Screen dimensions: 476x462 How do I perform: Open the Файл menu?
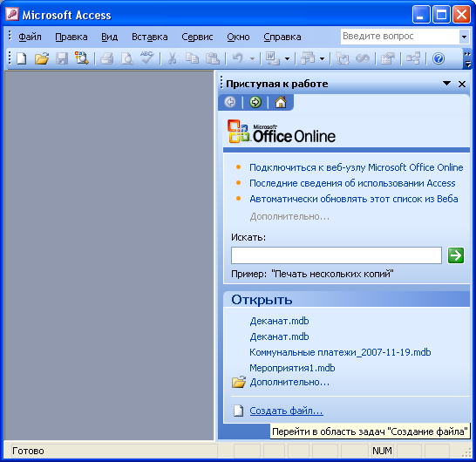30,37
